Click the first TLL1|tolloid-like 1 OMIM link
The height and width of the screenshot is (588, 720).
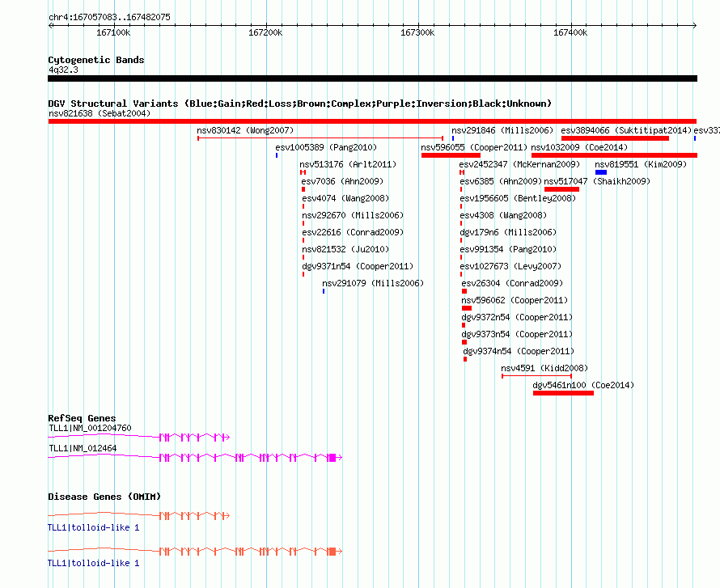pos(94,528)
